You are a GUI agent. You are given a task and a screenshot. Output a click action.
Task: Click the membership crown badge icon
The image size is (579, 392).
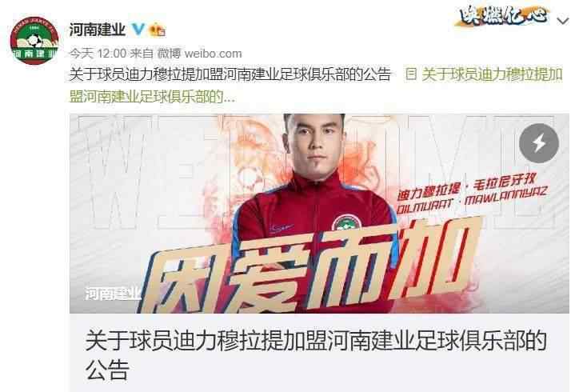tap(157, 30)
